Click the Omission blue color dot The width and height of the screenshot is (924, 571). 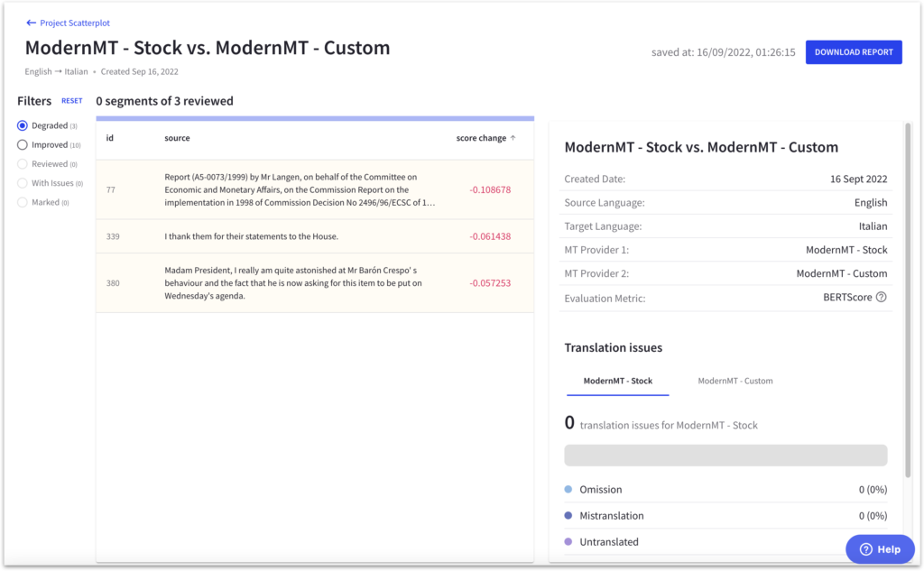tap(568, 489)
